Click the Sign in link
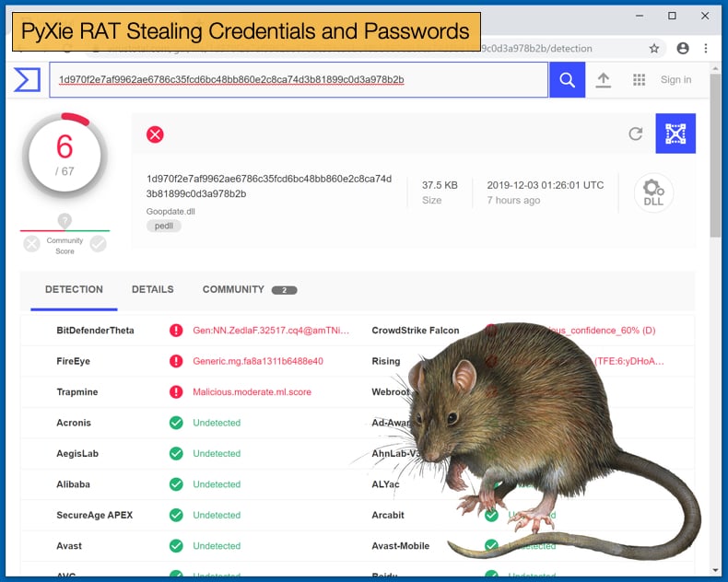The width and height of the screenshot is (728, 582). 675,80
